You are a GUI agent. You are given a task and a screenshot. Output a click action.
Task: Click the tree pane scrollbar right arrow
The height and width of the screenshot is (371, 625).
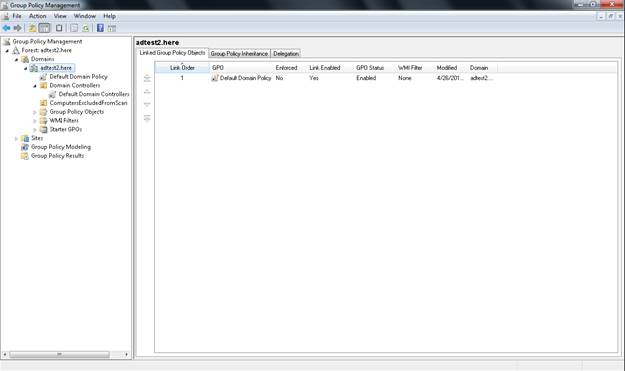click(x=126, y=354)
